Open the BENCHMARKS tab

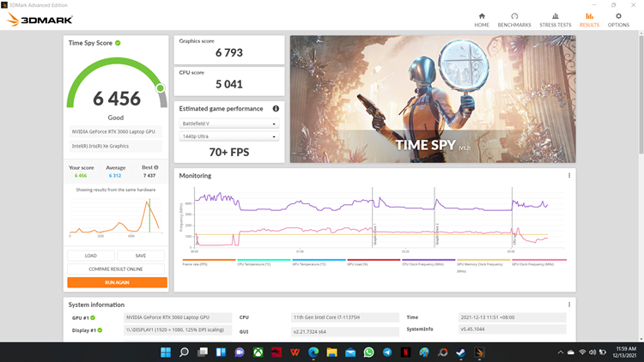click(x=514, y=20)
